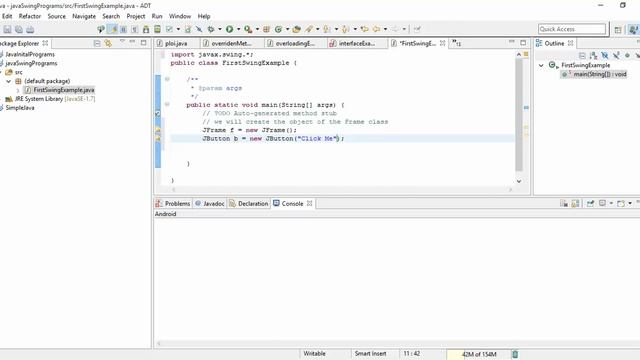Click the Back navigation arrow icon
640x360 pixels.
click(376, 29)
